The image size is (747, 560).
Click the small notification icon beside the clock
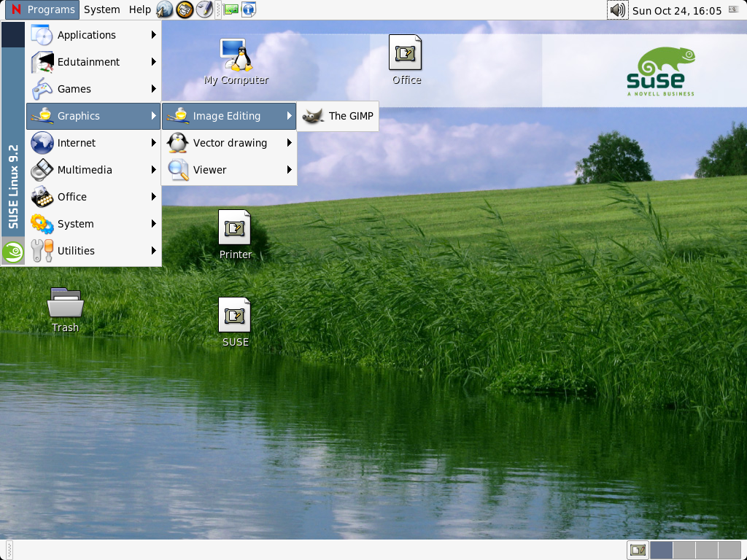(x=734, y=9)
